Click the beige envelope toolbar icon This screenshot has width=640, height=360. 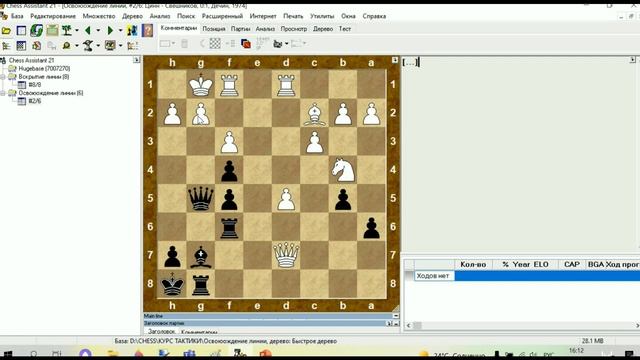coord(52,31)
